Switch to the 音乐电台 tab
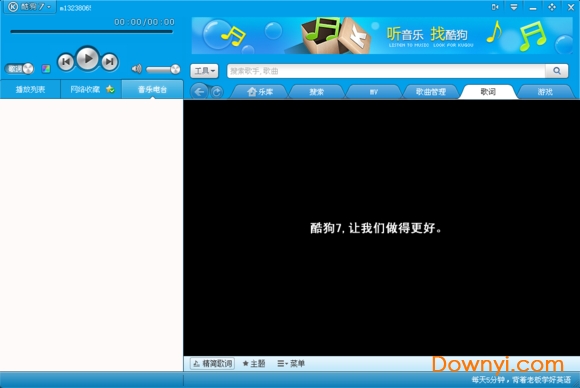This screenshot has height=388, width=580. [152, 90]
